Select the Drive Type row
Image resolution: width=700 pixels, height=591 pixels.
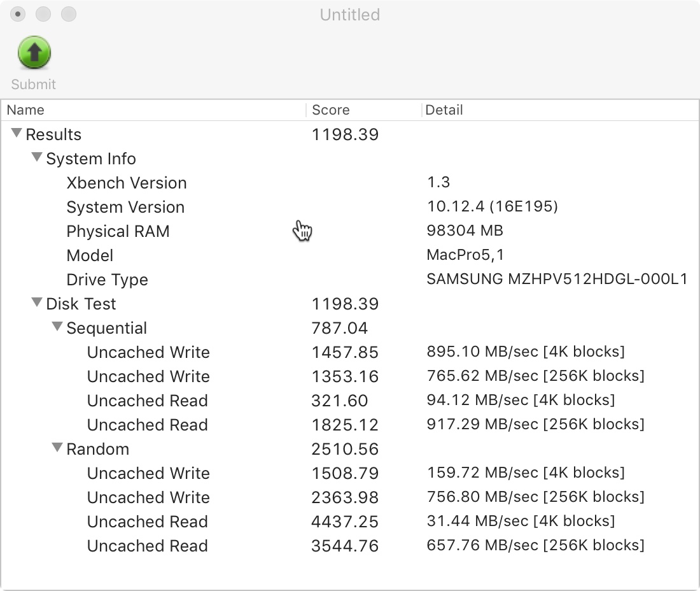click(107, 280)
